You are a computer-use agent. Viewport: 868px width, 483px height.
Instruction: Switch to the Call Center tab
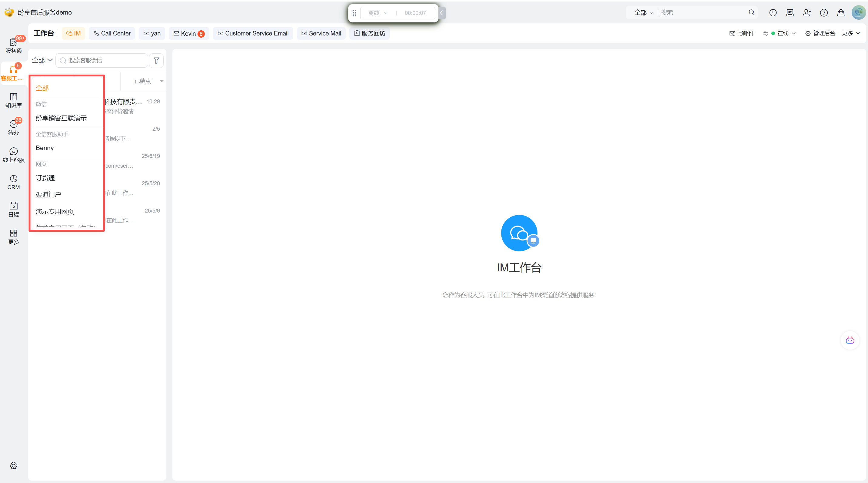(x=112, y=33)
